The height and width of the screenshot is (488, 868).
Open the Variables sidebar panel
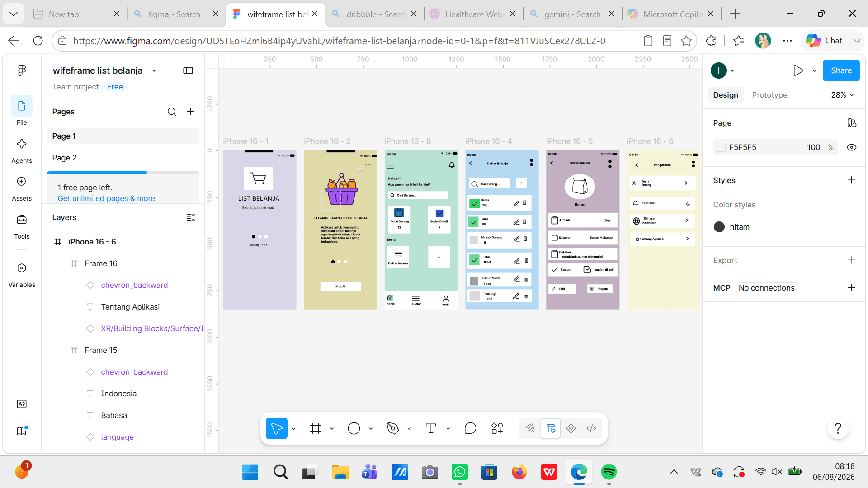22,275
